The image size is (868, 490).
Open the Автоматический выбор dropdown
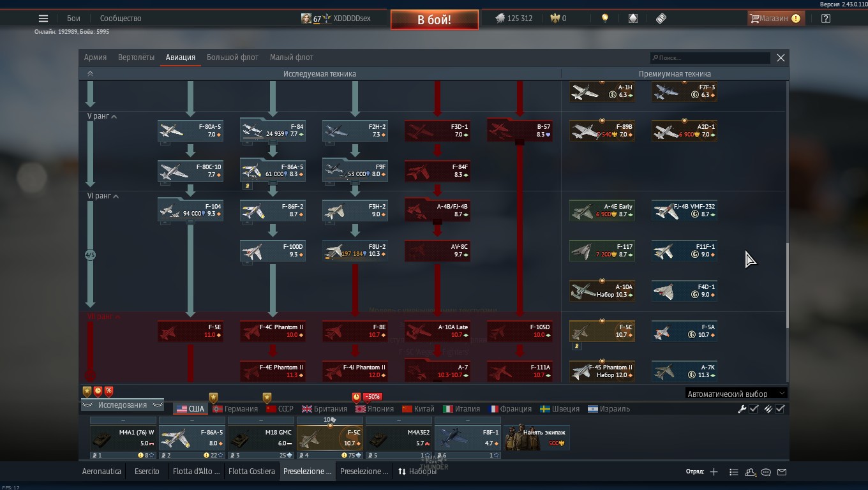[736, 394]
